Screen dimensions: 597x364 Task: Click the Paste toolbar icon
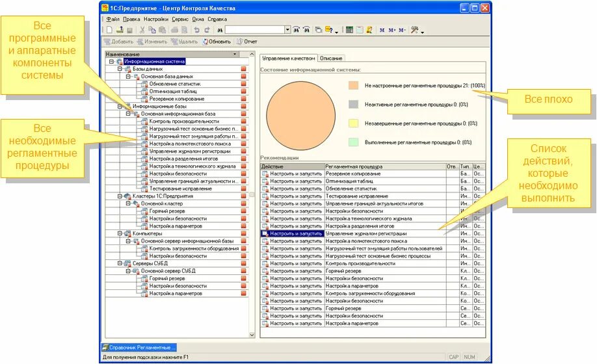tap(162, 30)
